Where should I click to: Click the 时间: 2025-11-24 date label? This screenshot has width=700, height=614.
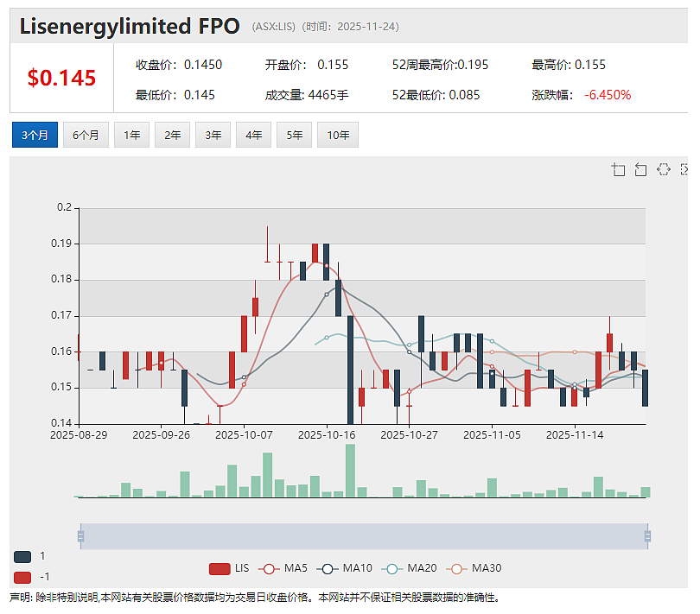(x=351, y=27)
